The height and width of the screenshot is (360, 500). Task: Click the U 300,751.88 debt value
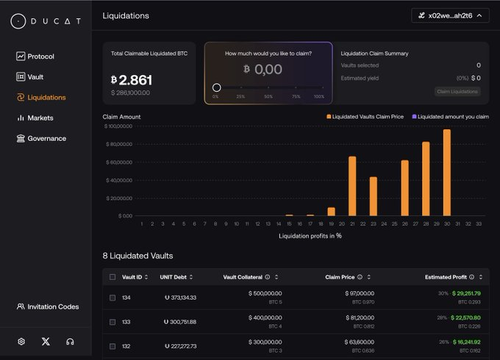pos(180,322)
